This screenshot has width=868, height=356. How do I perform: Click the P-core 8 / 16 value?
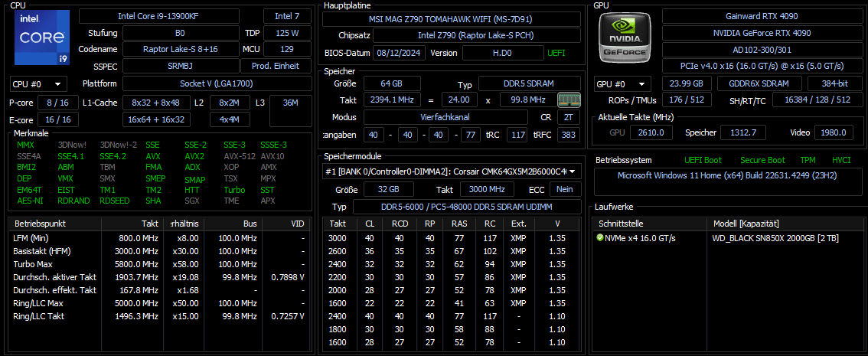tap(58, 103)
